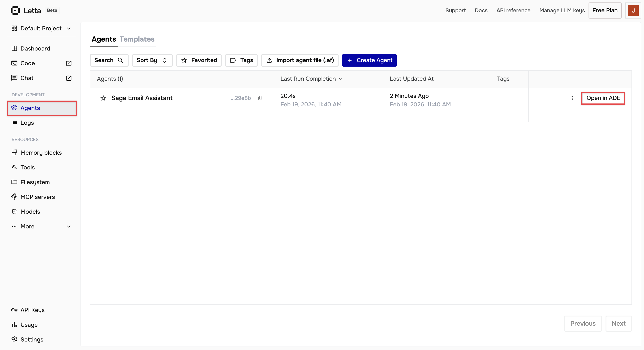Copy the Sage Email Assistant agent ID
644x350 pixels.
[x=260, y=98]
